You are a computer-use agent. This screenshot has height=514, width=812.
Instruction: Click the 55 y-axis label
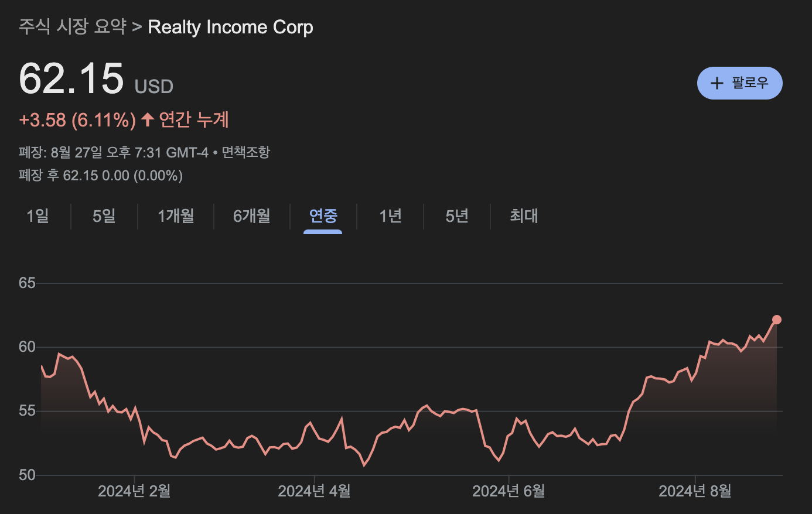(27, 411)
